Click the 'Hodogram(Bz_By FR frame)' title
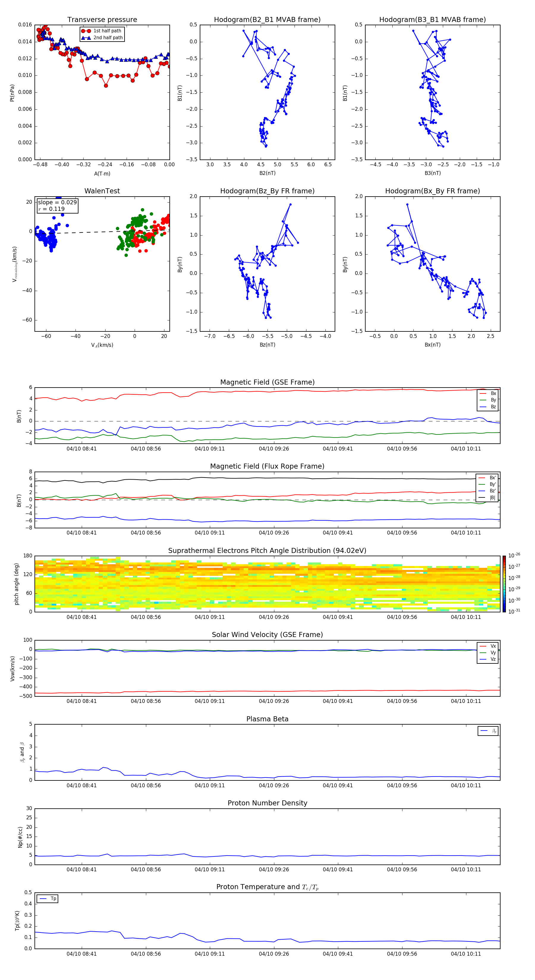 click(267, 191)
